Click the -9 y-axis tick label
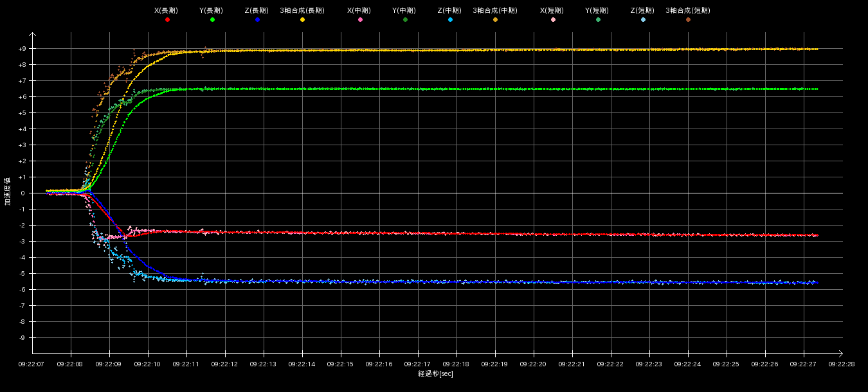The height and width of the screenshot is (392, 868). [x=22, y=337]
